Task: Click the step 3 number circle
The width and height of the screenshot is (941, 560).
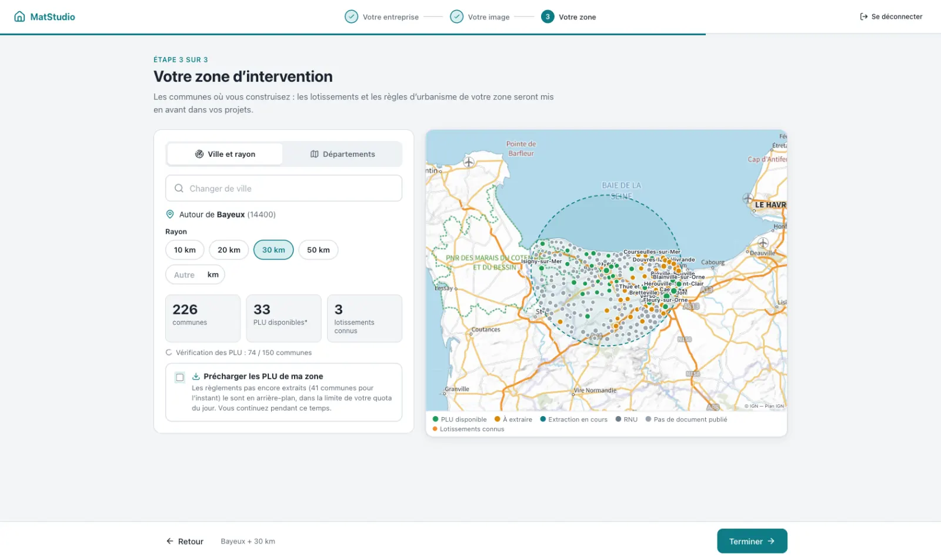Action: point(548,16)
